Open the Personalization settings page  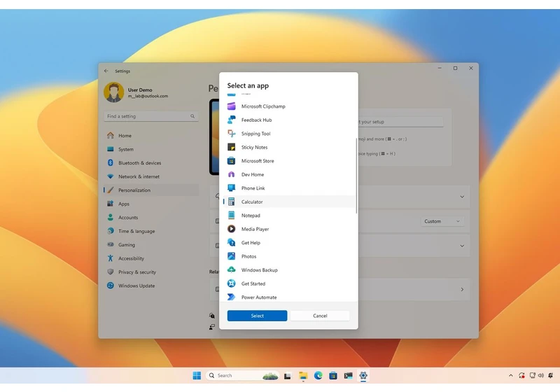point(151,190)
